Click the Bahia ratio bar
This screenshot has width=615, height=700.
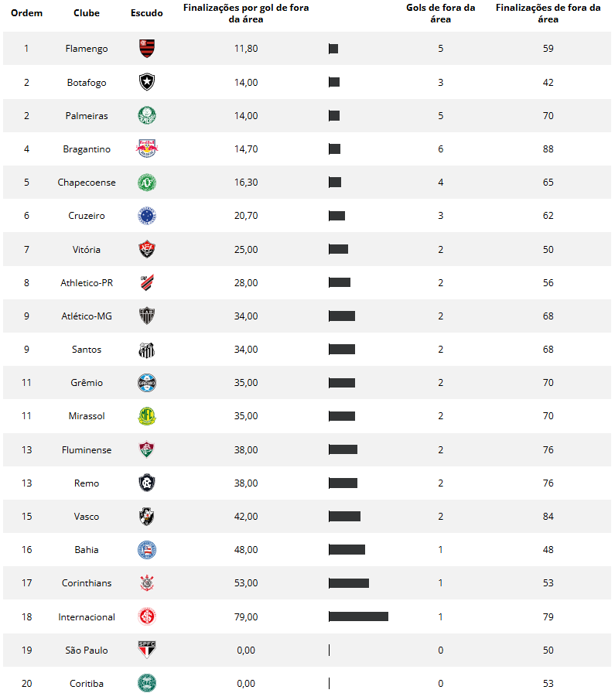click(x=347, y=550)
